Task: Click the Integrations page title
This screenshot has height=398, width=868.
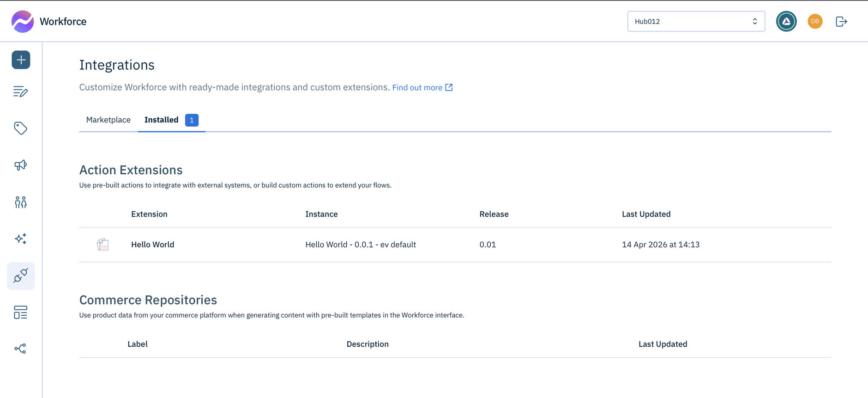Action: (117, 65)
